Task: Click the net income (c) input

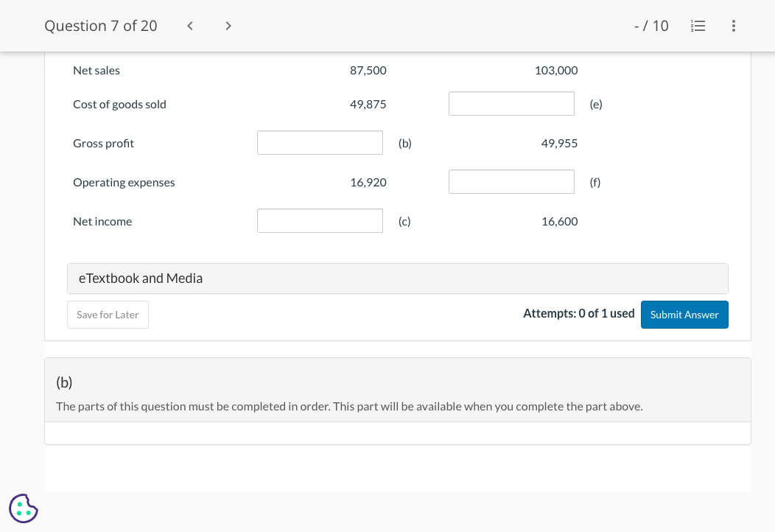Action: click(x=320, y=220)
